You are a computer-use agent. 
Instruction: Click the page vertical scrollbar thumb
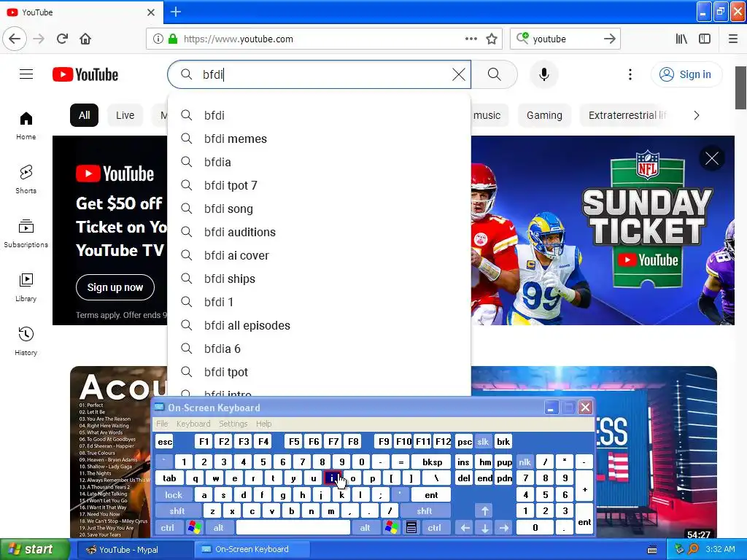point(741,88)
